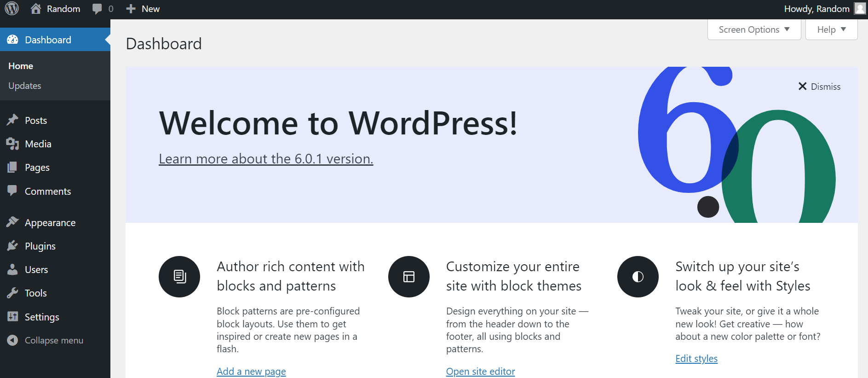The image size is (868, 378).
Task: Click the WordPress logo in admin bar
Action: (x=11, y=9)
